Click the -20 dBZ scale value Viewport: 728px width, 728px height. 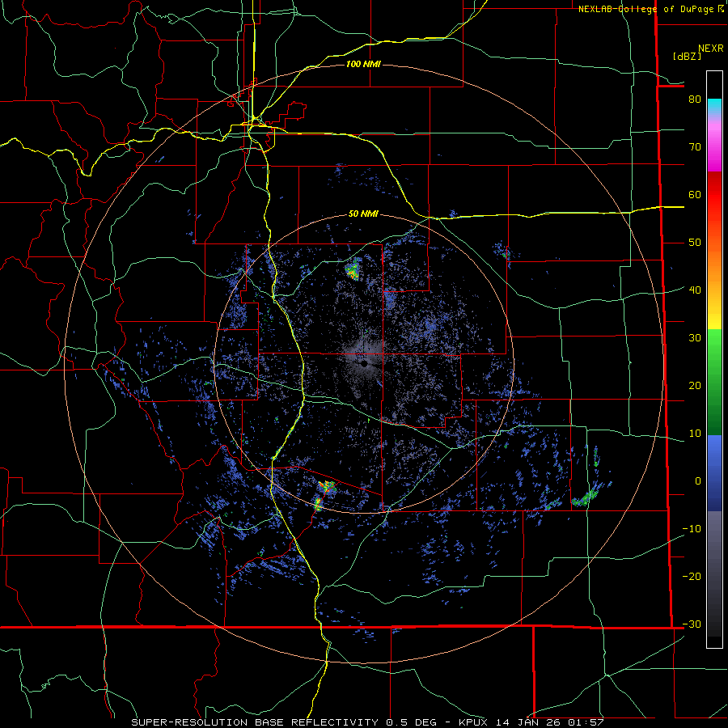(x=692, y=576)
